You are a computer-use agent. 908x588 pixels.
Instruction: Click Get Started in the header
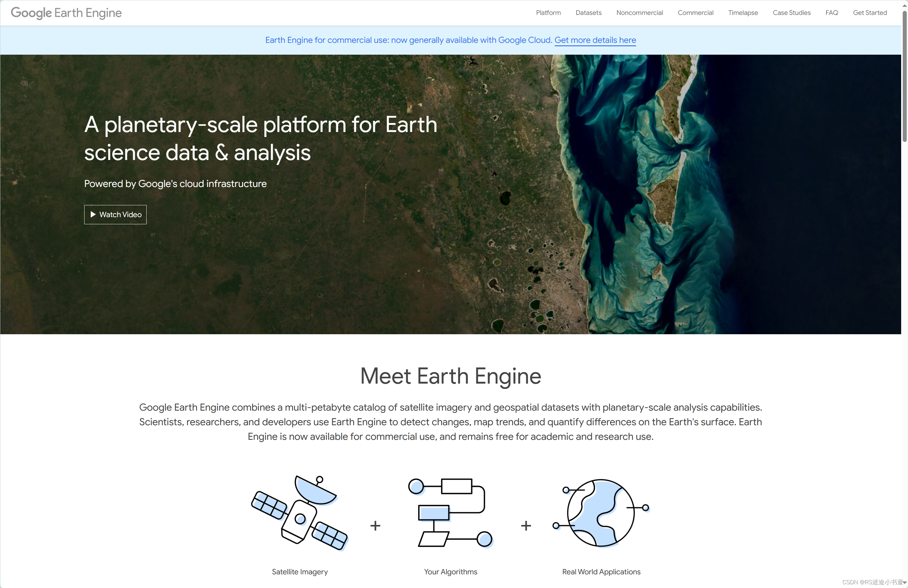(869, 13)
